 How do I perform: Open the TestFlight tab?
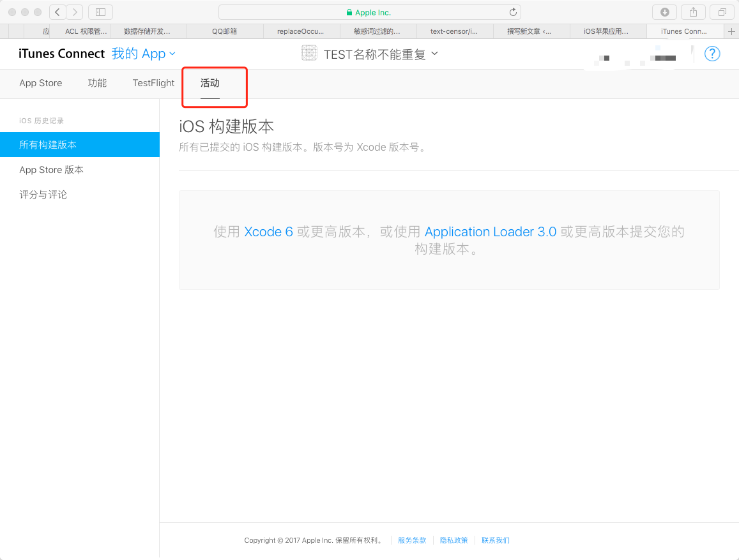click(x=154, y=83)
